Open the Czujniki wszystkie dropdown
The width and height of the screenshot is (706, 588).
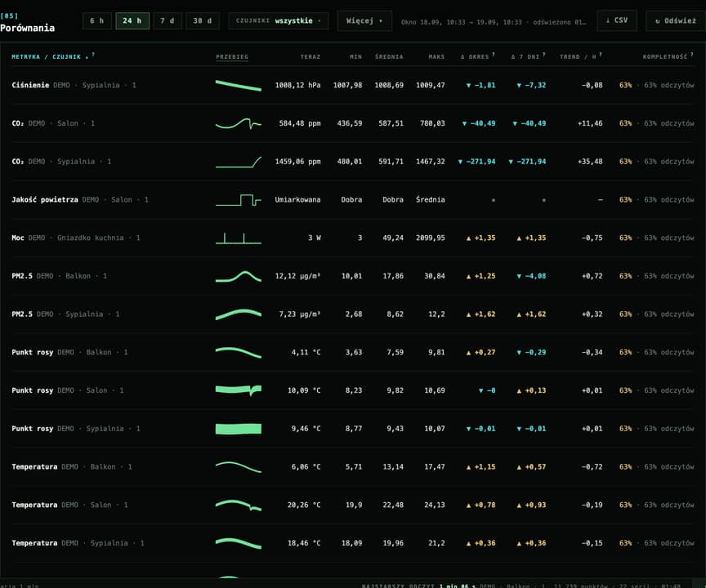(x=279, y=20)
